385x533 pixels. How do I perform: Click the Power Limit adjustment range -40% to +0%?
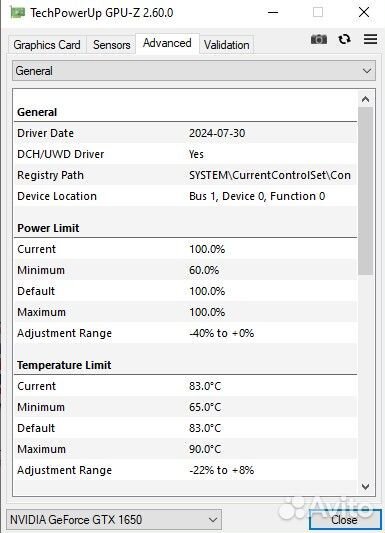click(222, 333)
